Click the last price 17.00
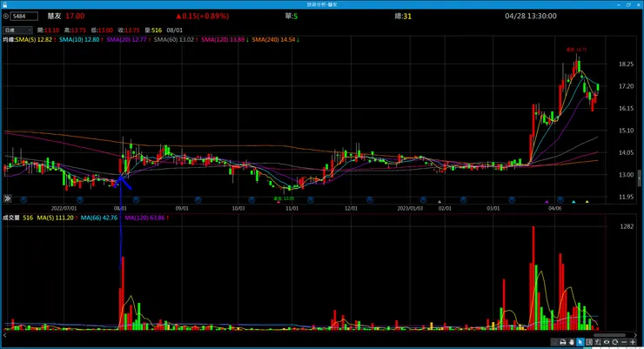Viewport: 644px width, 349px height. point(75,16)
